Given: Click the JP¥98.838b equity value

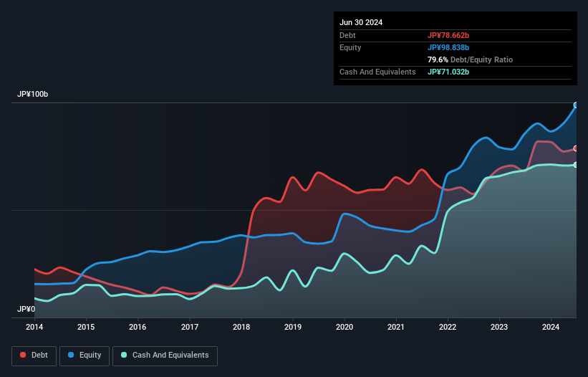Looking at the screenshot, I should click(448, 47).
